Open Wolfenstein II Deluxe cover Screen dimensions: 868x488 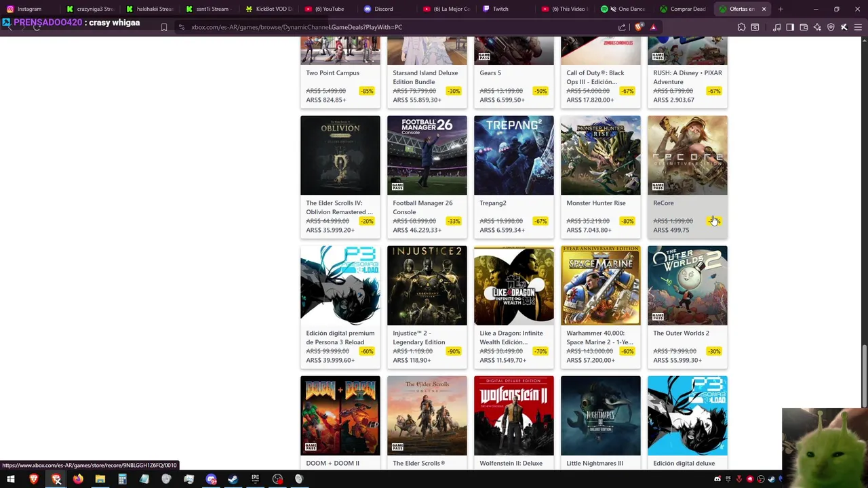[514, 415]
